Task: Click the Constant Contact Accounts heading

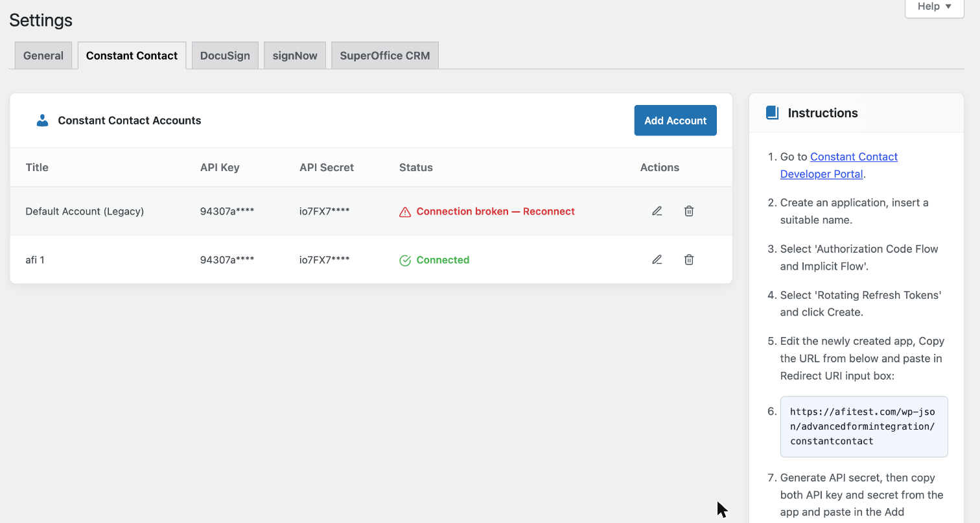Action: pos(130,121)
